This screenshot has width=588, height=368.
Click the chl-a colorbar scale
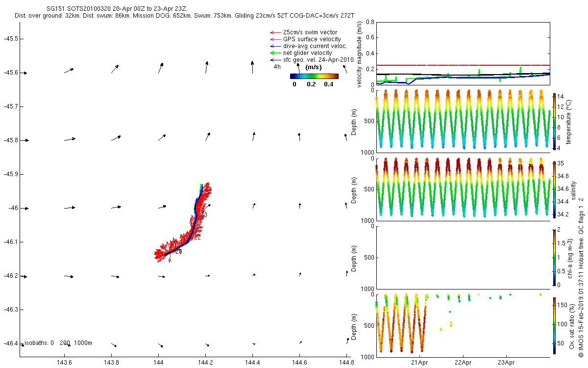click(x=554, y=257)
